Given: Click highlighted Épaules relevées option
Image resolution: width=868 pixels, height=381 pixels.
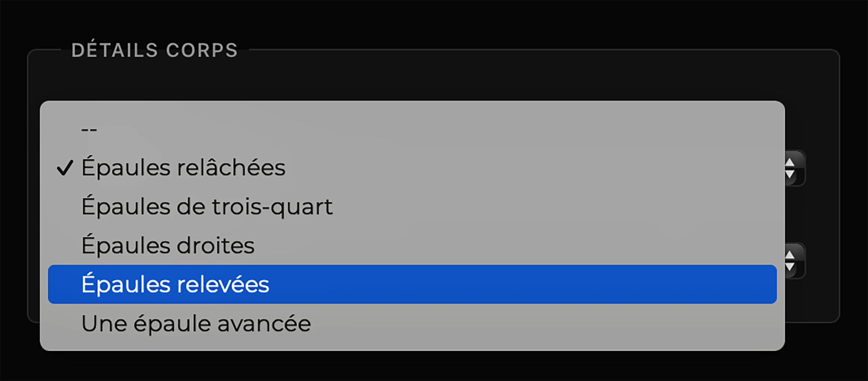Looking at the screenshot, I should pos(175,284).
